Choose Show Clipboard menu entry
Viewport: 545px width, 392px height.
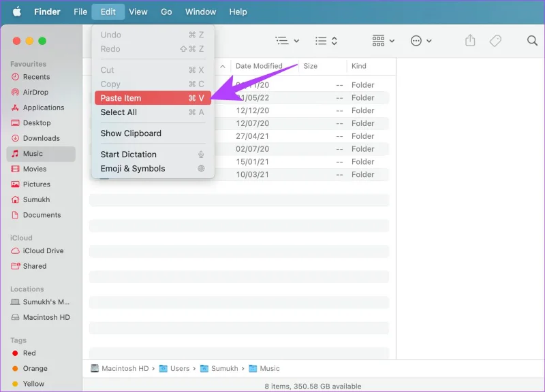click(x=153, y=133)
